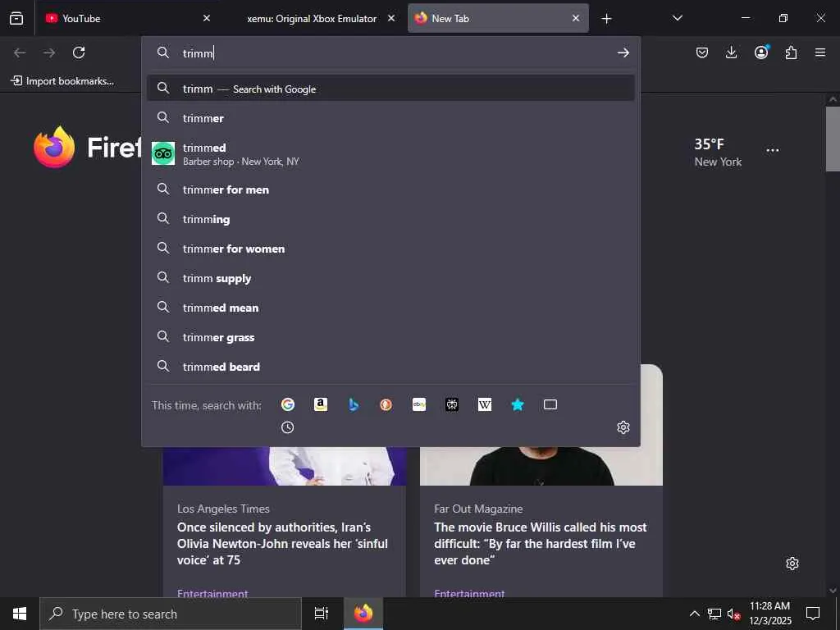This screenshot has width=840, height=630.
Task: Search this time with Bing icon
Action: (x=354, y=404)
